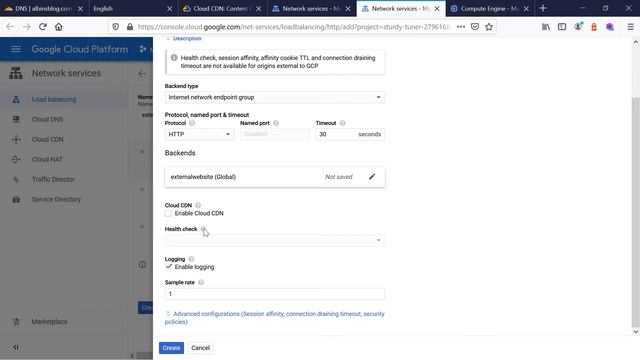Click the Load balancing sidebar icon
640x360 pixels.
16,100
